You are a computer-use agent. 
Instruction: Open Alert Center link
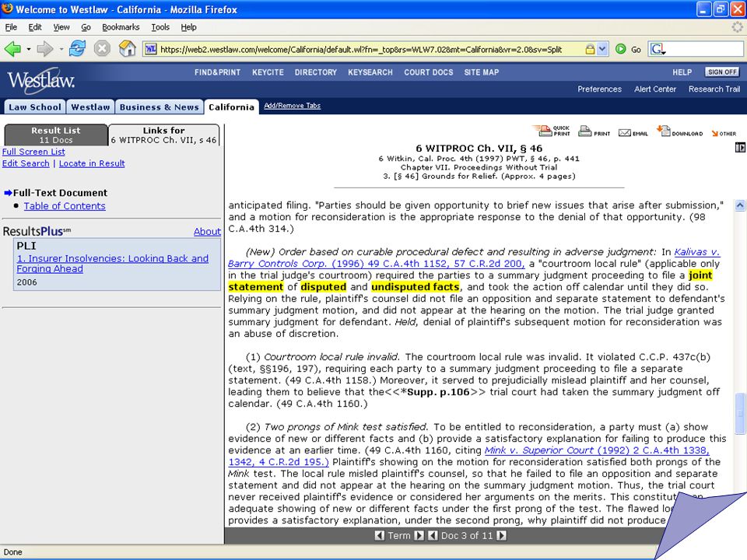coord(655,89)
